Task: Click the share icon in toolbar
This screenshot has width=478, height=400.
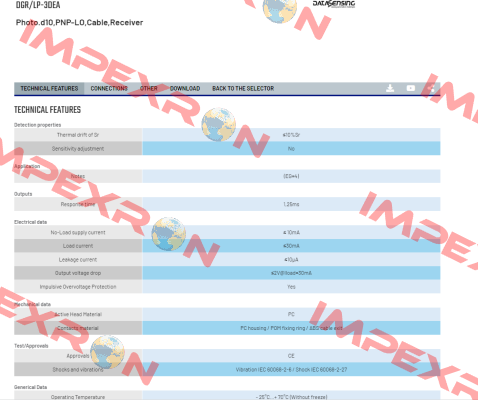Action: 432,88
